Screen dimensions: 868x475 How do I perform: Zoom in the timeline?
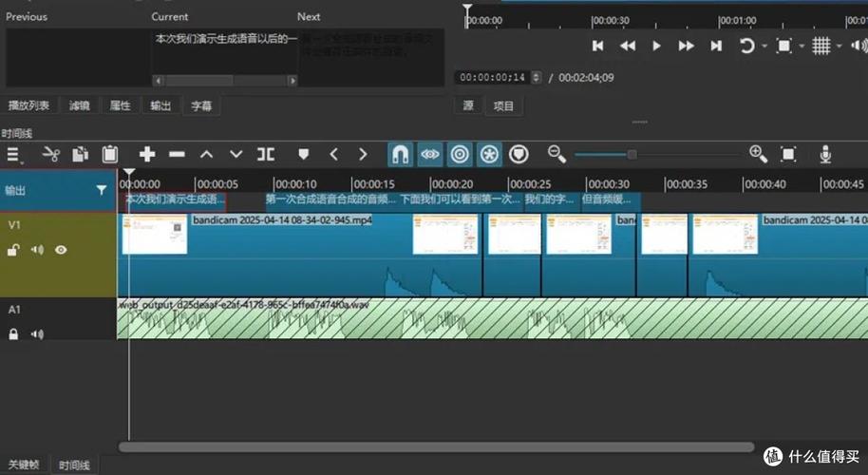coord(758,155)
